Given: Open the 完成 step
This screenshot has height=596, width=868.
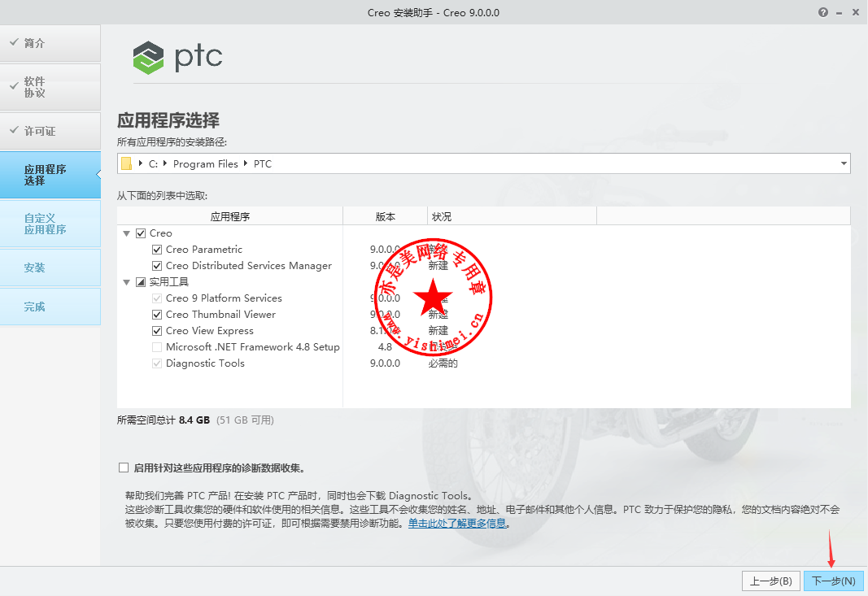Looking at the screenshot, I should click(50, 307).
